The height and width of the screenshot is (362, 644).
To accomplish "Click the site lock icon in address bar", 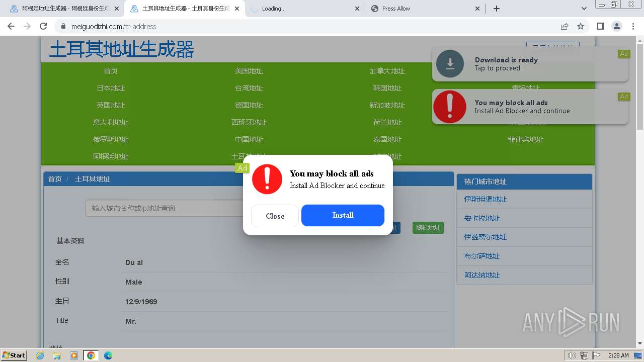I will pyautogui.click(x=63, y=27).
